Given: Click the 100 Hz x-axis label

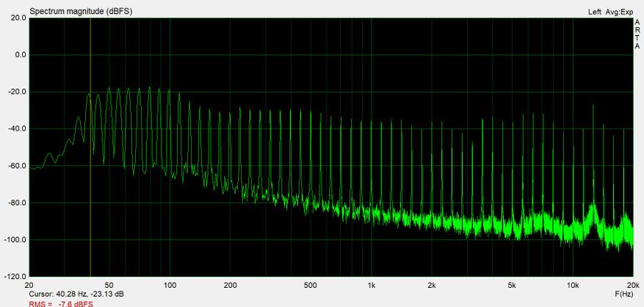Looking at the screenshot, I should tap(170, 285).
